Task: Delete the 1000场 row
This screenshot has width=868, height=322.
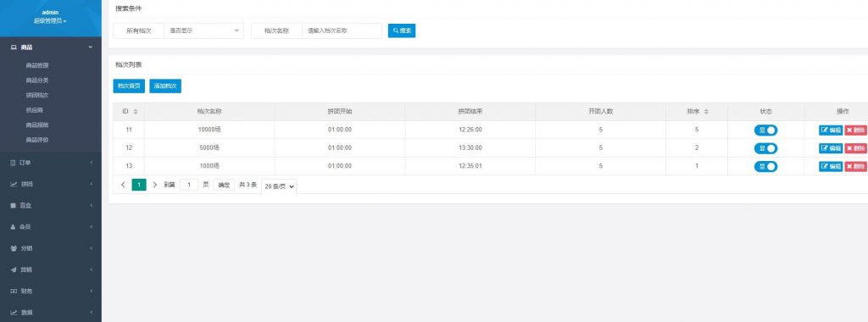Action: pos(856,167)
